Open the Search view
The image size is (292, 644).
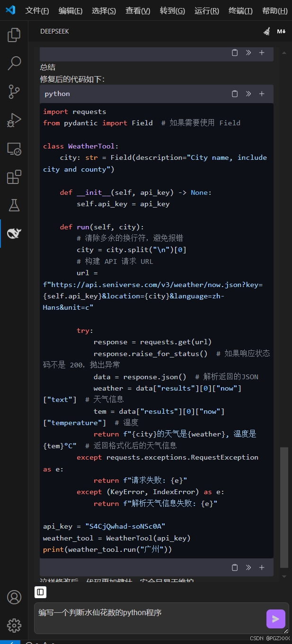pyautogui.click(x=14, y=63)
